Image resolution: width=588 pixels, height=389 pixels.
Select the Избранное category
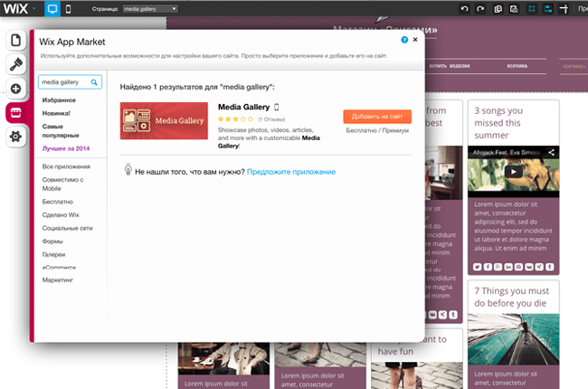coord(59,100)
